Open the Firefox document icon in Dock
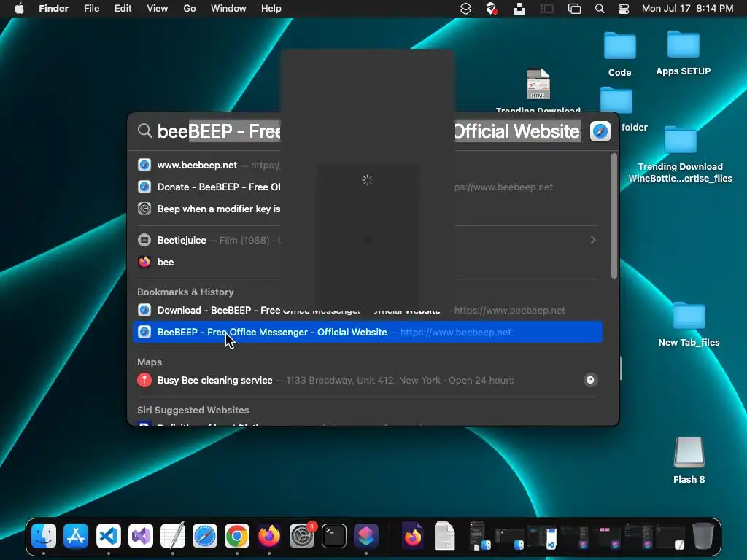Image resolution: width=747 pixels, height=560 pixels. coord(413,536)
